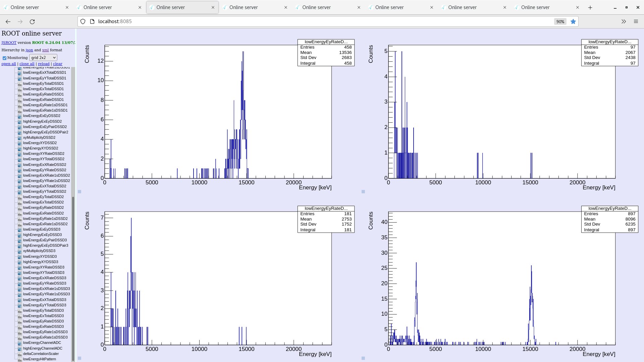Open the browser hamburger menu
The width and height of the screenshot is (644, 362).
(636, 21)
